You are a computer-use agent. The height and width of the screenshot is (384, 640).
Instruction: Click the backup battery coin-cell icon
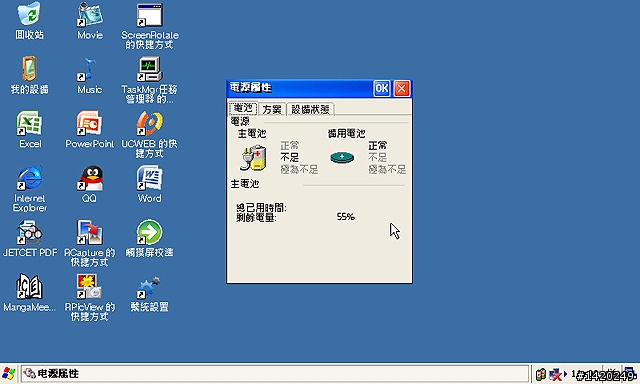(342, 158)
